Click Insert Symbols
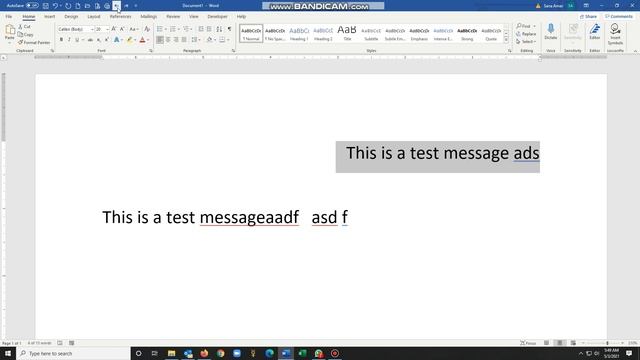The width and height of the screenshot is (640, 360). point(615,34)
